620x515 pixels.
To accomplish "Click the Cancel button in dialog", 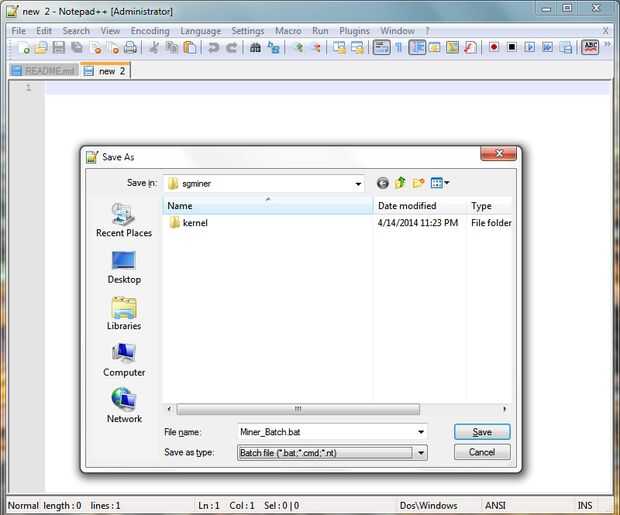I will tap(482, 452).
